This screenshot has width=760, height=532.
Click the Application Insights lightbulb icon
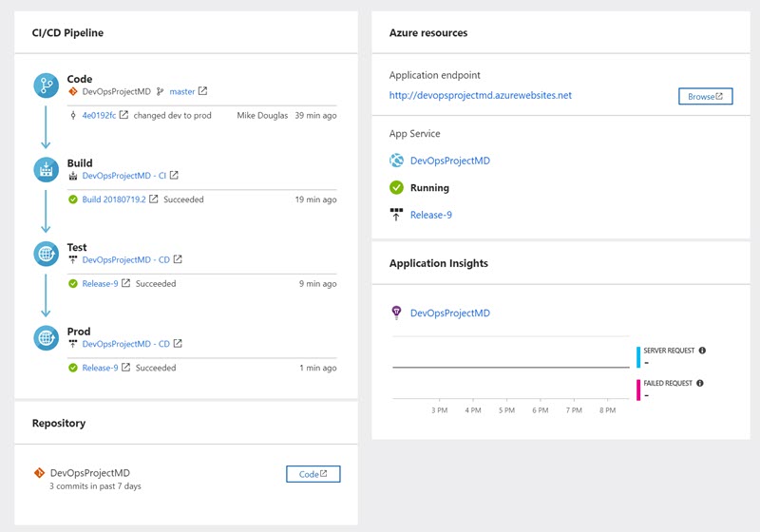(x=396, y=313)
